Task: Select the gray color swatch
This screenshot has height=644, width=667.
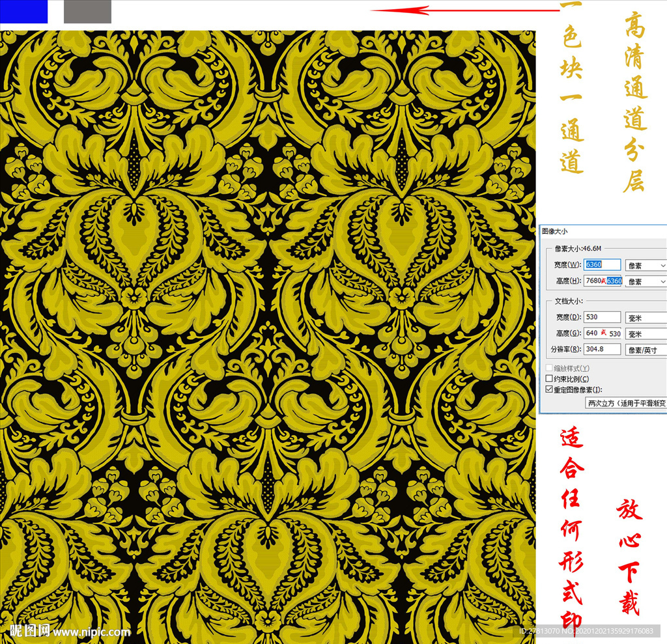Action: coord(88,12)
